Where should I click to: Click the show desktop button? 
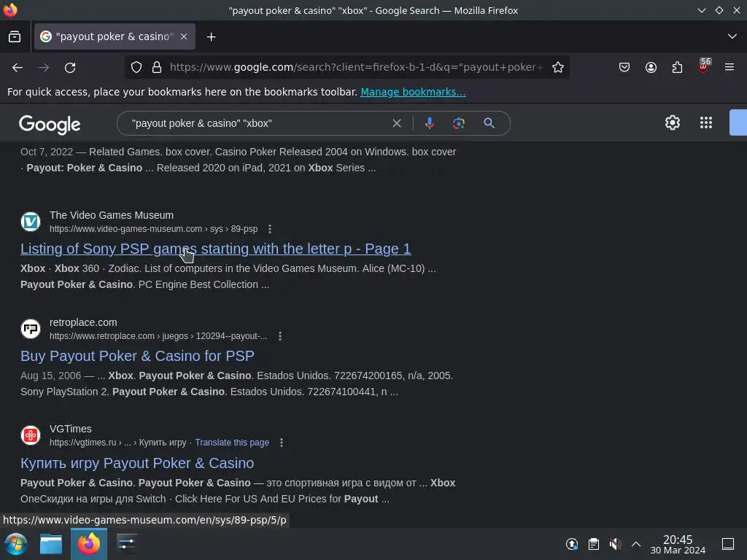pos(727,544)
